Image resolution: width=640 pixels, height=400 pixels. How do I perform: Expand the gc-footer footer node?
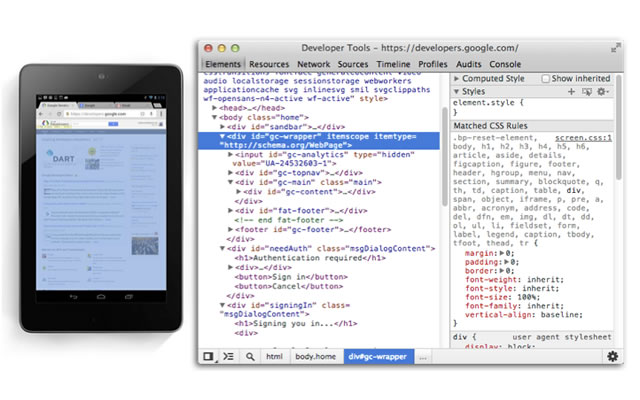point(231,229)
